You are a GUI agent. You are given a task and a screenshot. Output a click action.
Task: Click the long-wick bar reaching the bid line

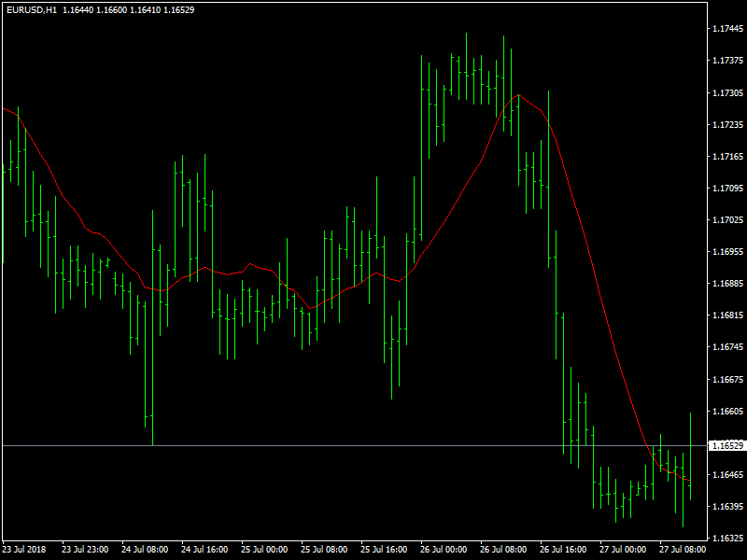pos(152,373)
